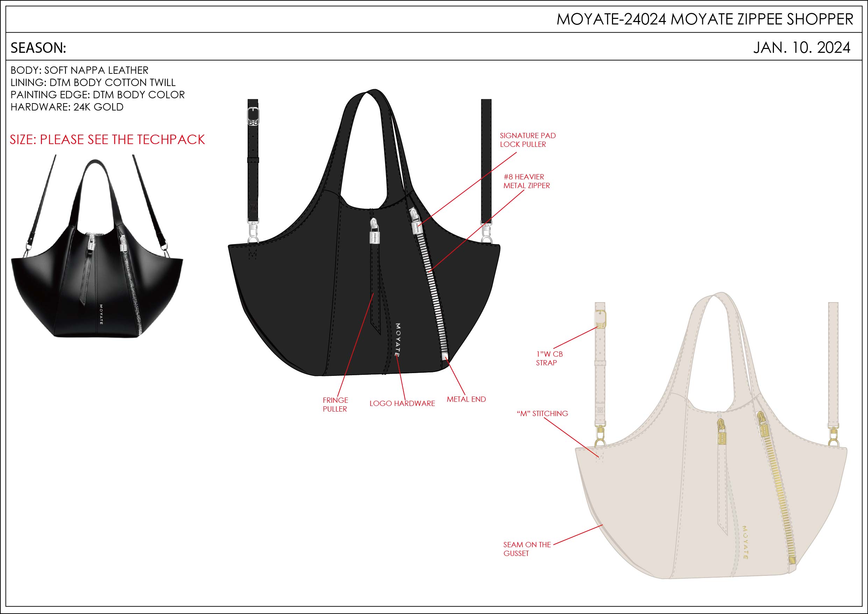868x614 pixels.
Task: Click the MOYATE logo on the bag photo
Action: (101, 314)
